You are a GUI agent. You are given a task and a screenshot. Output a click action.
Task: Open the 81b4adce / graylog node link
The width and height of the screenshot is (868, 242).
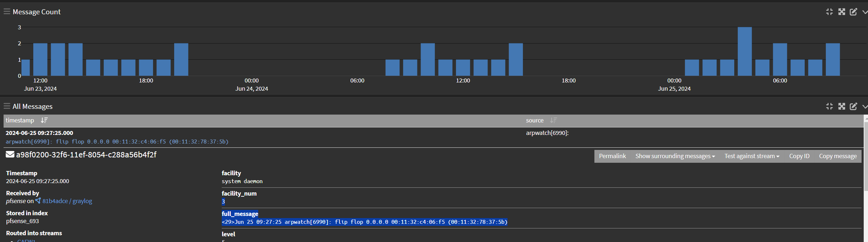pyautogui.click(x=67, y=201)
